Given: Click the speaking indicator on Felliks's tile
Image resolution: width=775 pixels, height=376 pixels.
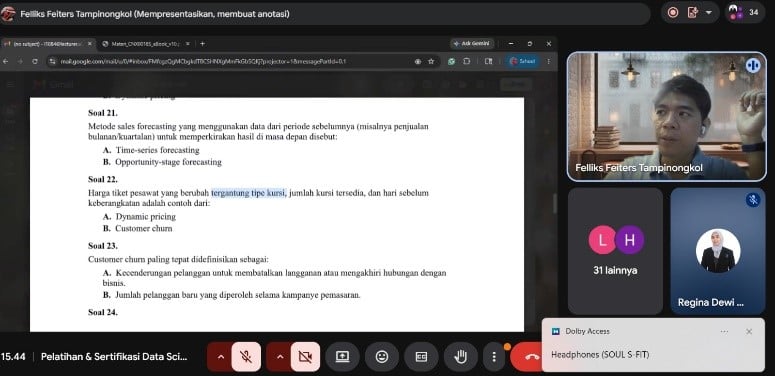Looking at the screenshot, I should click(753, 65).
